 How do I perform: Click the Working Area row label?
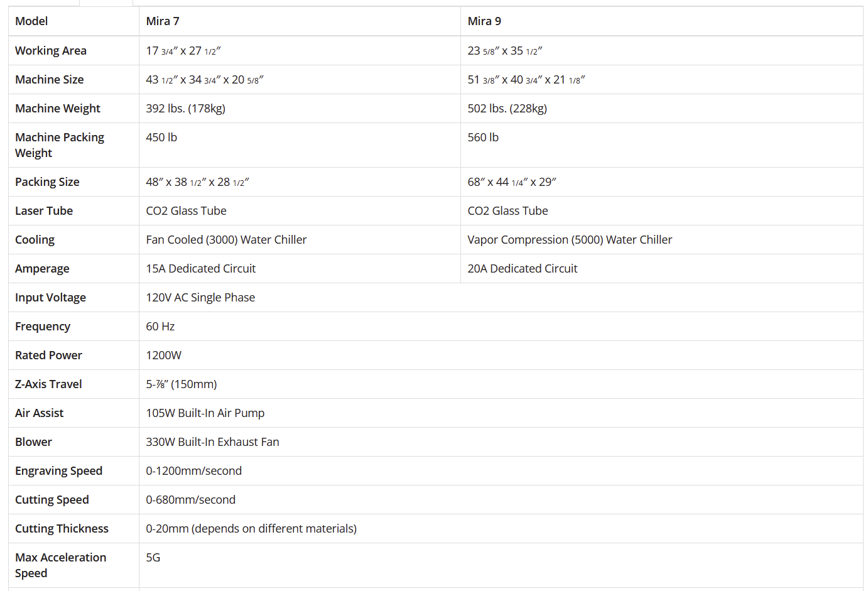click(x=51, y=51)
